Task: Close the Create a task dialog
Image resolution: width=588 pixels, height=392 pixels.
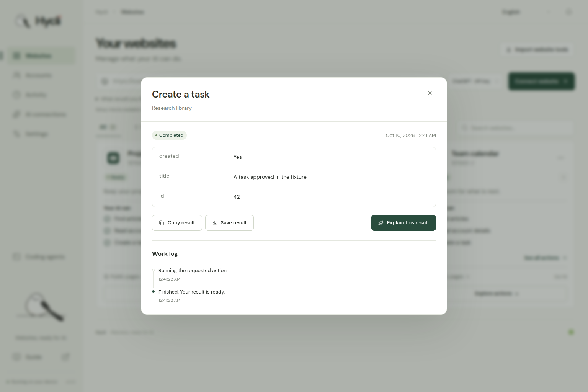Action: coord(430,93)
